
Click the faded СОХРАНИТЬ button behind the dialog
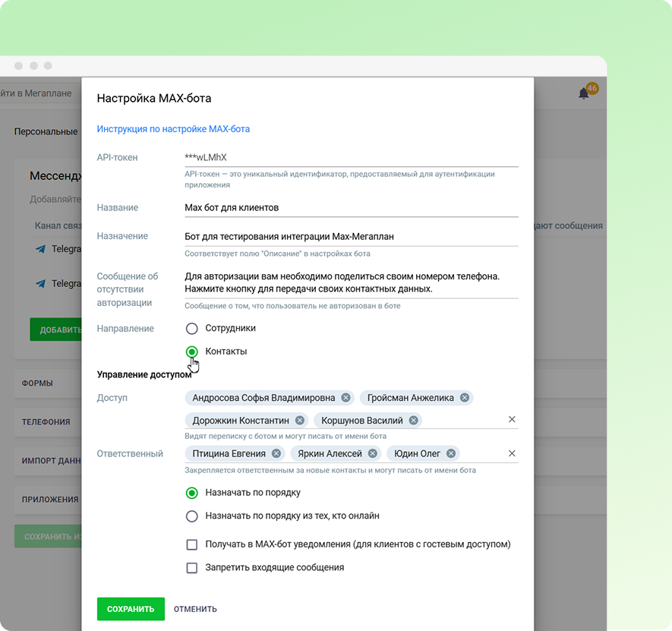pyautogui.click(x=48, y=536)
